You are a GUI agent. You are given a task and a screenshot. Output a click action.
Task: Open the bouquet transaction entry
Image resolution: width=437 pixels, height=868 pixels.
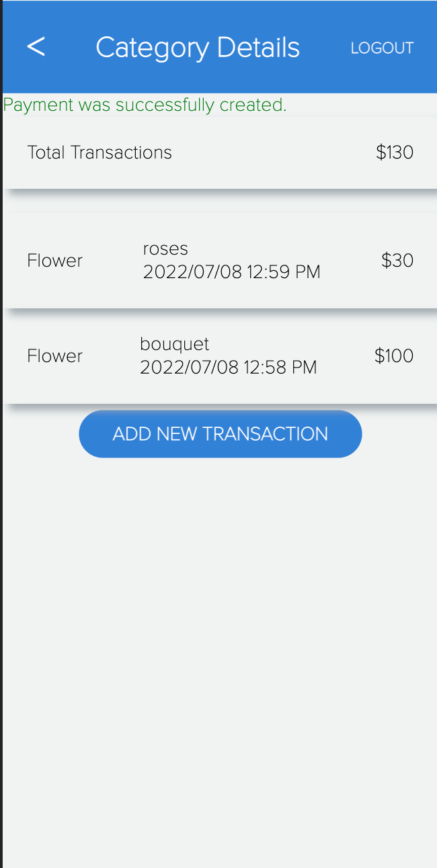tap(218, 355)
